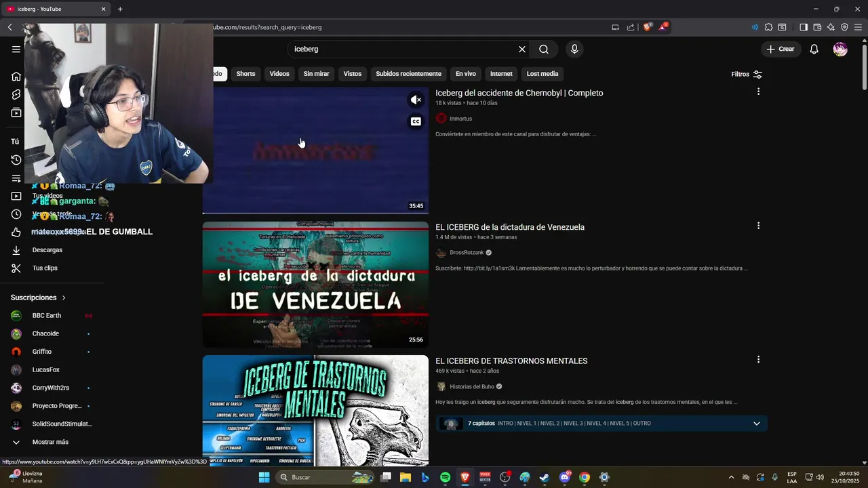Open new browser tab with plus
Viewport: 868px width, 488px height.
120,9
